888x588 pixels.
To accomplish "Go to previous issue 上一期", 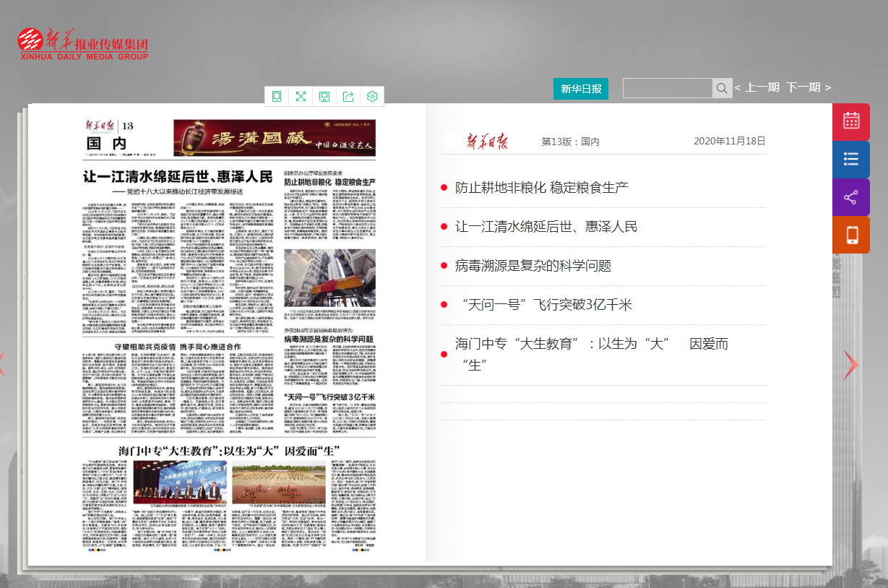I will [757, 87].
